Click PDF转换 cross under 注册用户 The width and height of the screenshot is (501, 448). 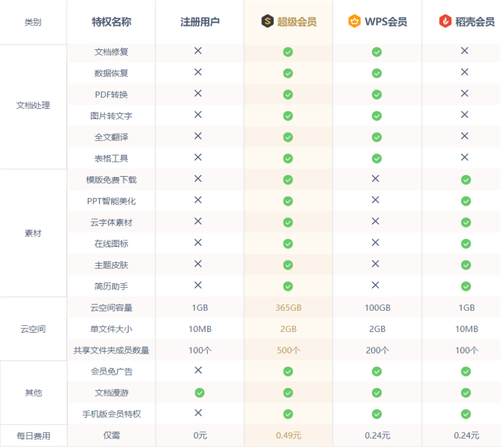[198, 93]
